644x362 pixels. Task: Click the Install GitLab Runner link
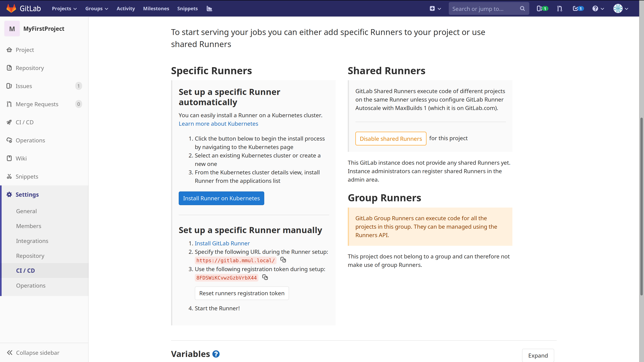pos(222,243)
